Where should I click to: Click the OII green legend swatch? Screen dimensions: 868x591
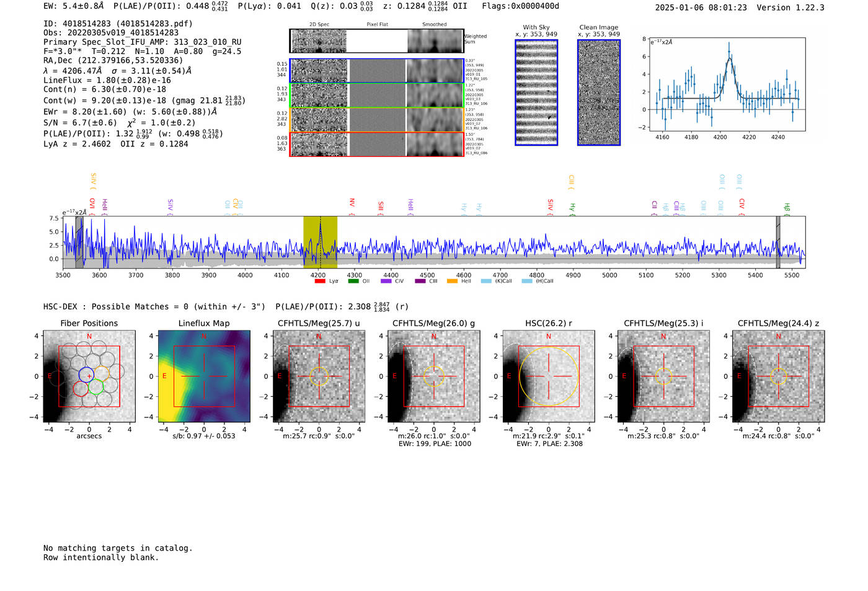(x=353, y=281)
